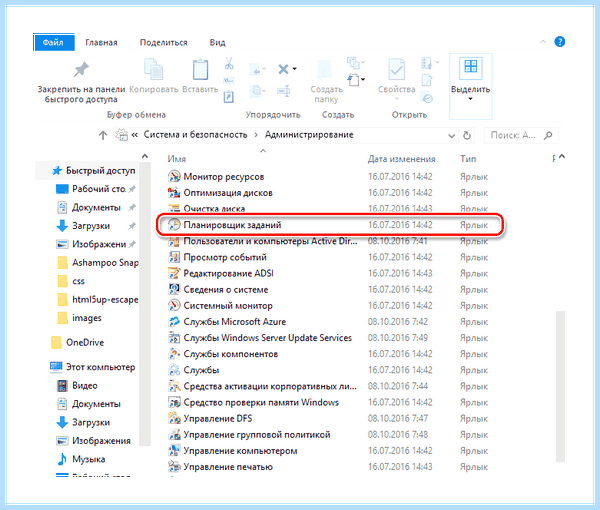Image resolution: width=600 pixels, height=510 pixels.
Task: Click the file list vertical scrollbar
Action: (x=561, y=386)
